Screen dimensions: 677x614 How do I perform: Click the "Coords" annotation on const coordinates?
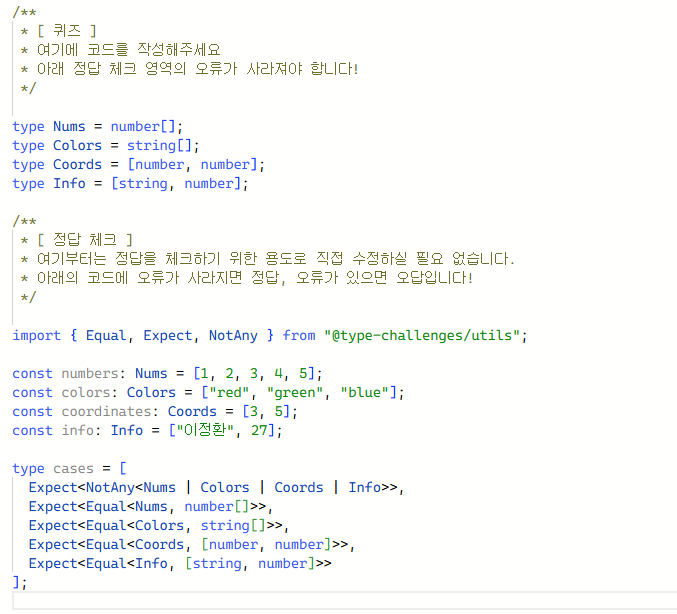[x=192, y=411]
